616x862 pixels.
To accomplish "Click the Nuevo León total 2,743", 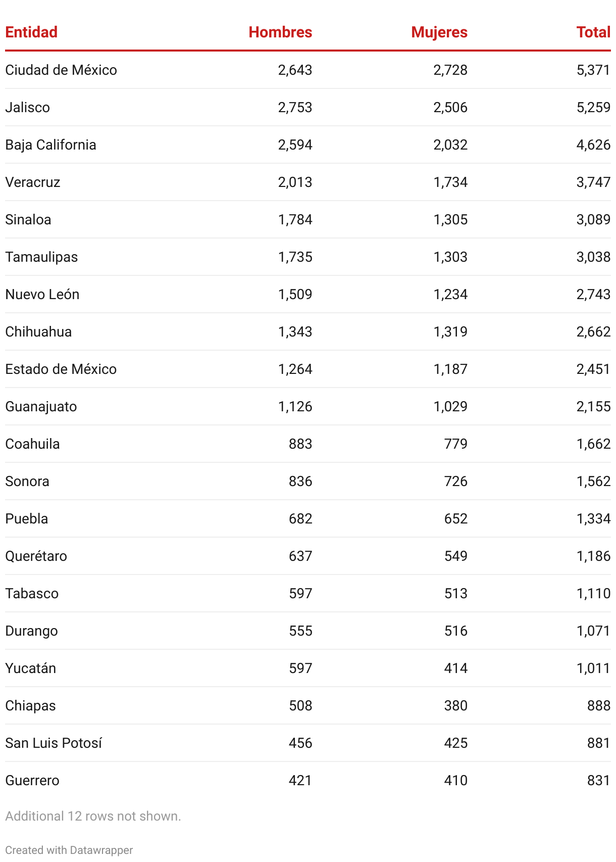I will pos(593,294).
